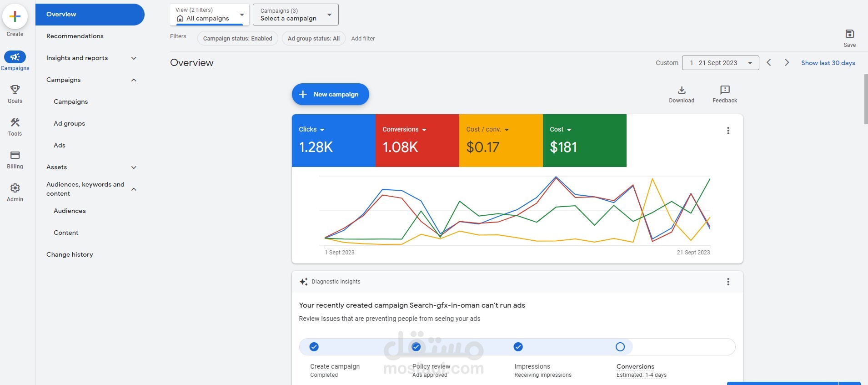
Task: Open the scorecard three-dot menu
Action: click(728, 131)
